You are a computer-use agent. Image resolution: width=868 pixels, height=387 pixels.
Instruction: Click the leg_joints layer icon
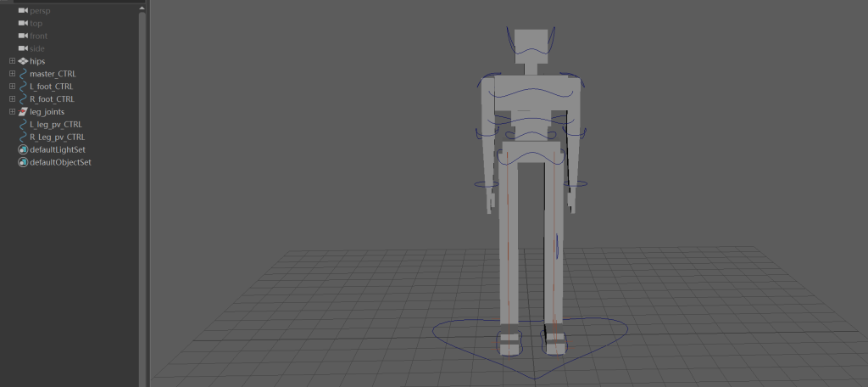coord(23,111)
